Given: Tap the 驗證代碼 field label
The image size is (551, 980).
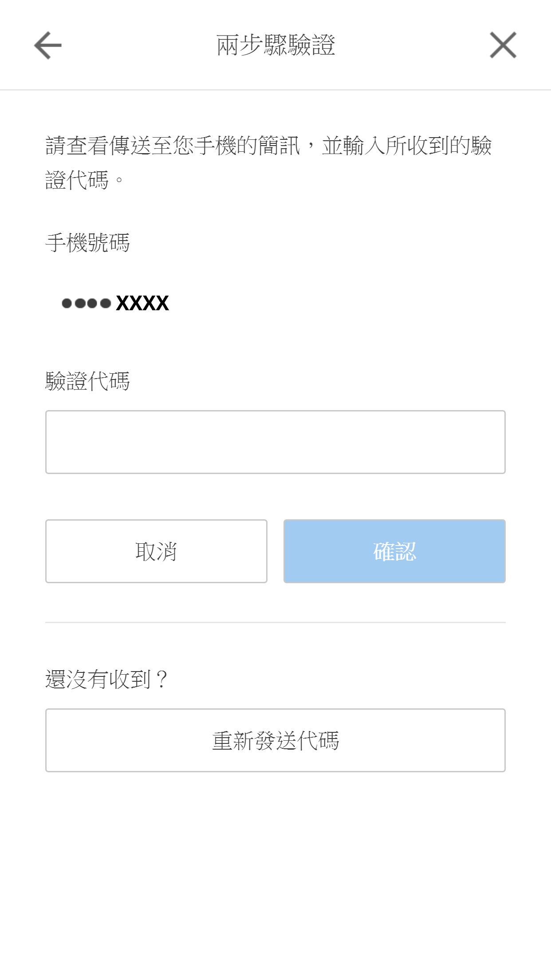Looking at the screenshot, I should tap(87, 381).
